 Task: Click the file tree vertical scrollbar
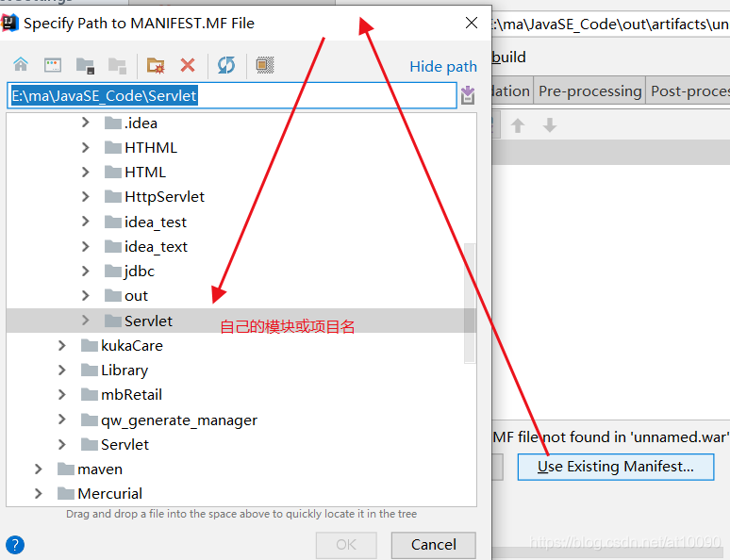(470, 303)
